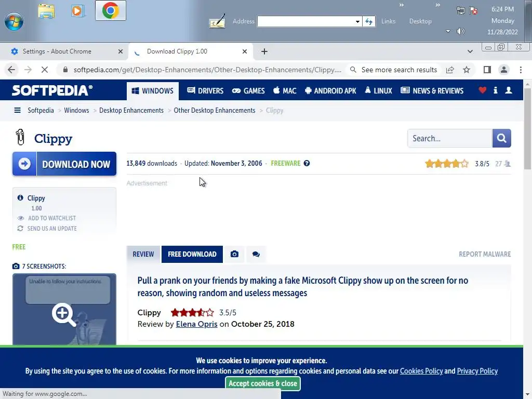Open the volume speaker tray icon

(x=460, y=31)
